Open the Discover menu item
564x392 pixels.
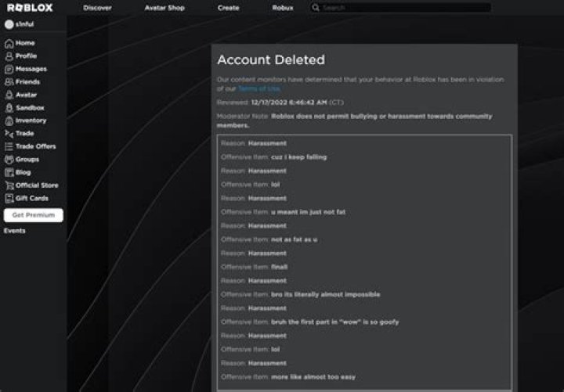coord(97,8)
